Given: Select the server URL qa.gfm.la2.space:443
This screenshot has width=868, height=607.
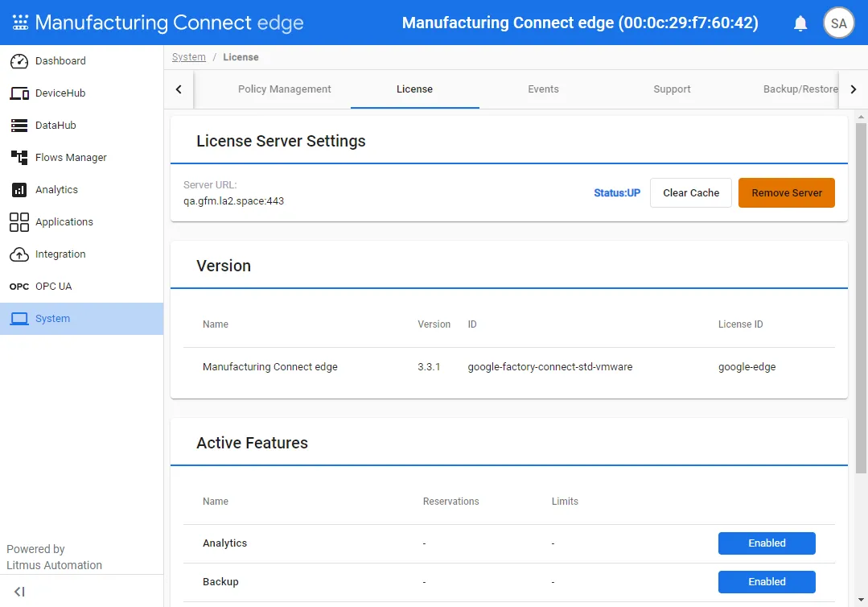Looking at the screenshot, I should coord(233,201).
